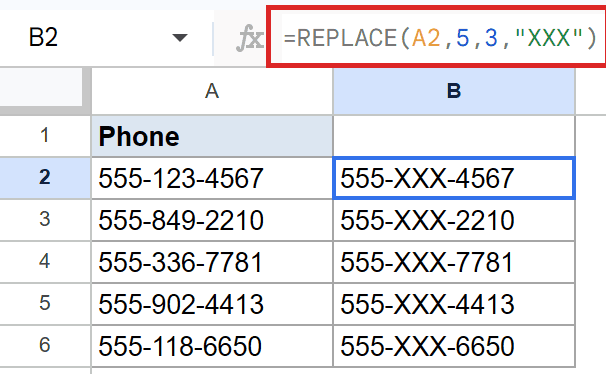606x374 pixels.
Task: Select cell containing 555-902-4413
Action: [212, 304]
